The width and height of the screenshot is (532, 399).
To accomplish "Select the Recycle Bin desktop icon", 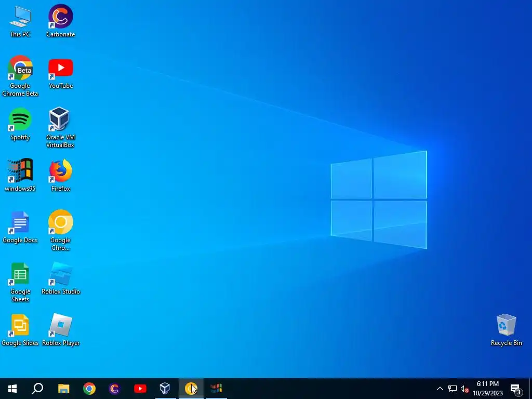I will point(506,330).
